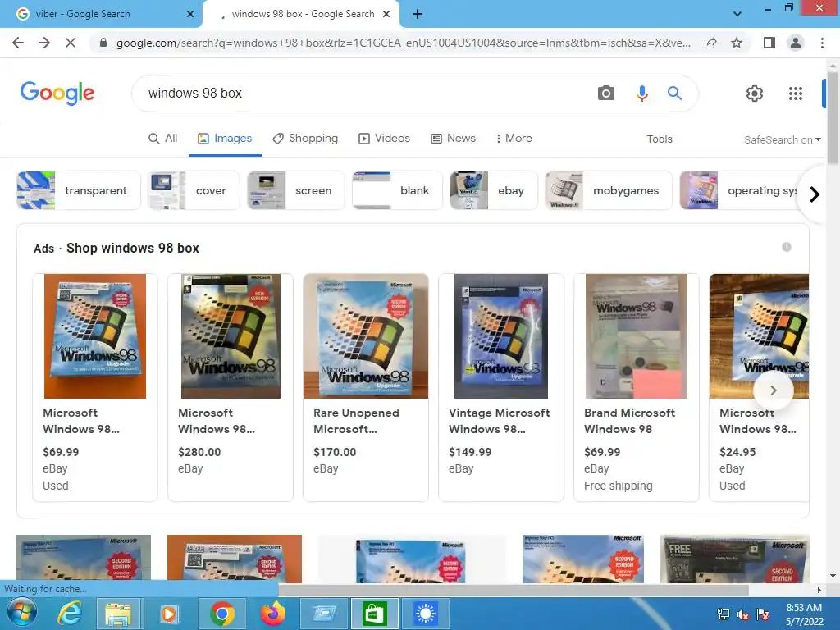Open SafeSearch on dropdown

[782, 139]
